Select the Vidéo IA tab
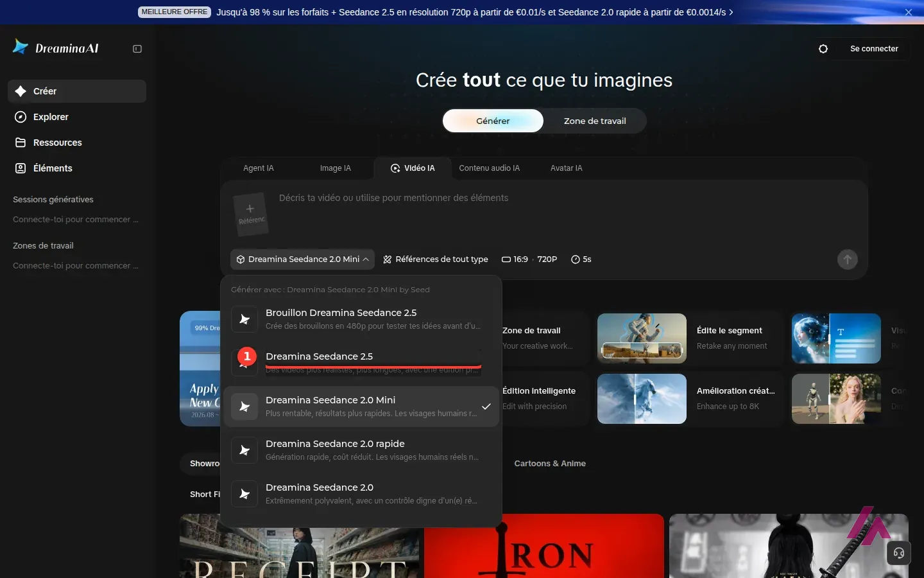The height and width of the screenshot is (578, 924). (x=413, y=168)
